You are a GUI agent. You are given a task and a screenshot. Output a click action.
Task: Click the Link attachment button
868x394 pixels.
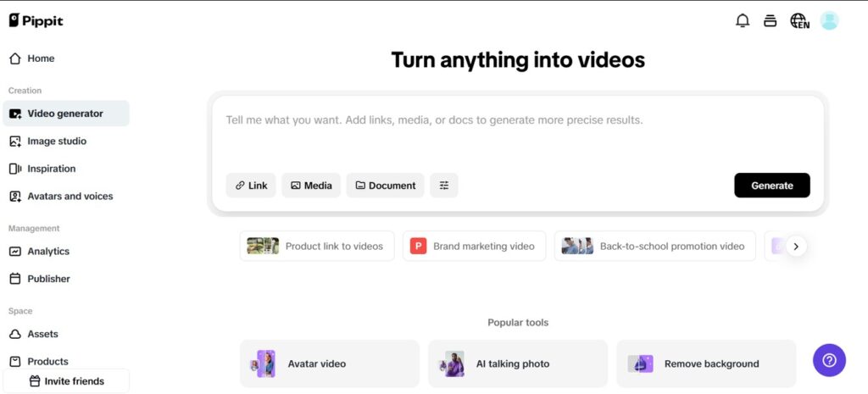[x=251, y=186]
